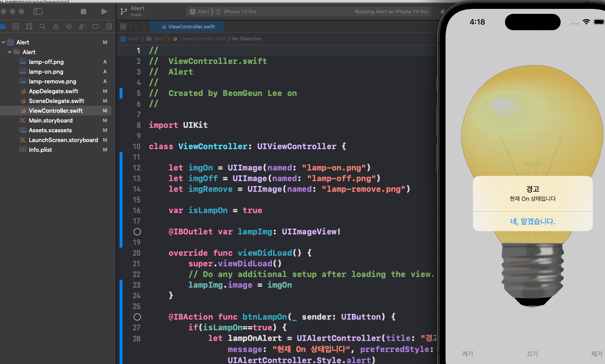Click the super.viewDidLoad() line
Screen dimensions: 605x364
tap(235, 264)
